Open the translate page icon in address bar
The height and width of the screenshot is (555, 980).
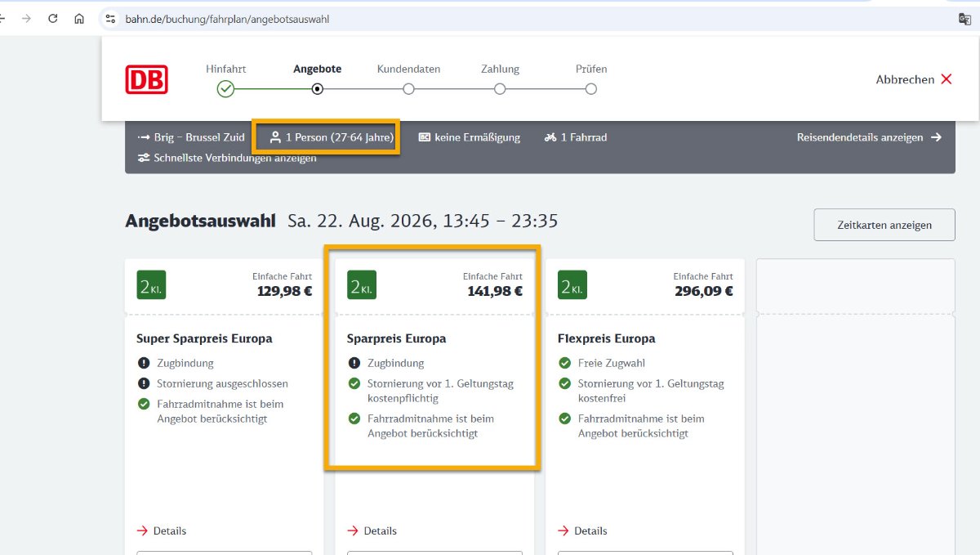(964, 19)
